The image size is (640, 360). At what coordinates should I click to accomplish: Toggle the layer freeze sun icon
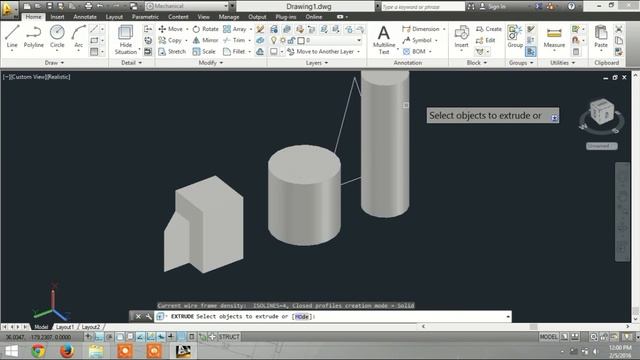point(282,40)
